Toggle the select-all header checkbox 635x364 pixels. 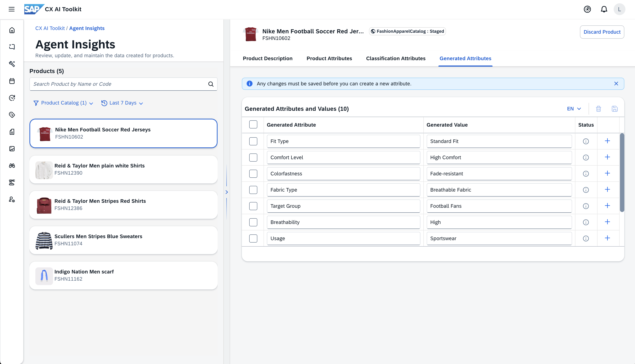click(253, 125)
